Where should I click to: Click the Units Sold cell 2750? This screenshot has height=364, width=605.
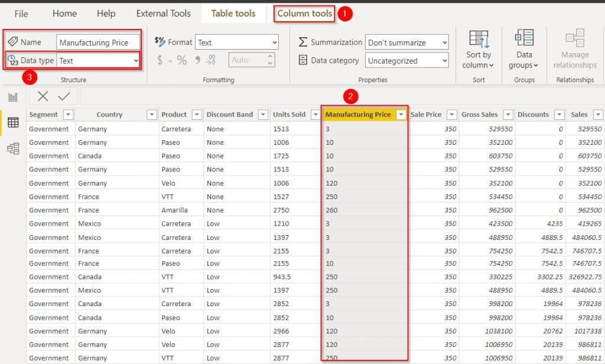tap(281, 210)
